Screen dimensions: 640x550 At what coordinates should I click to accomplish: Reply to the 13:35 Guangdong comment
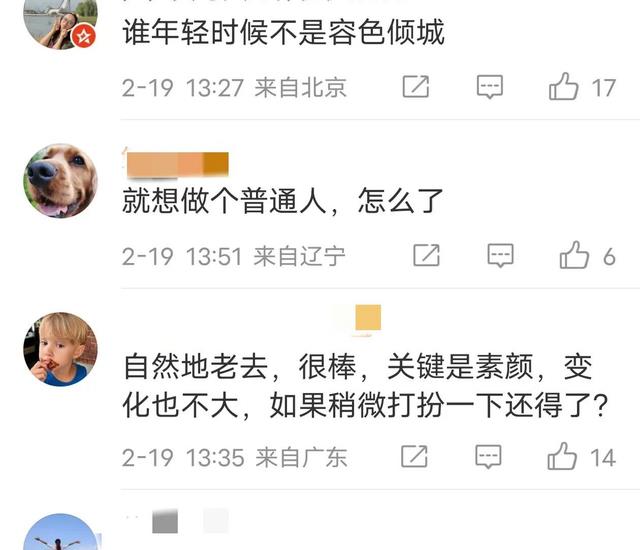click(489, 457)
